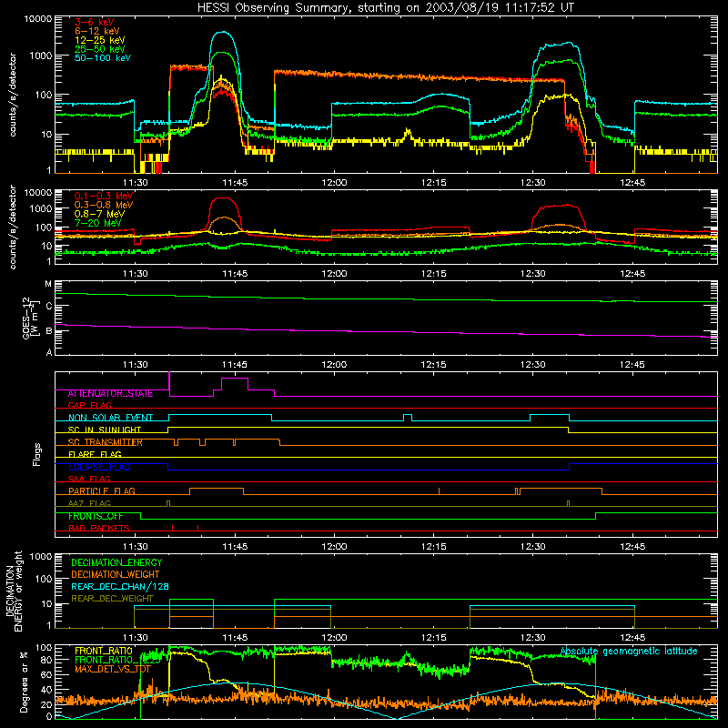
Task: Select the REAR_DEC_CHAN/128 legend label
Action: pos(120,587)
